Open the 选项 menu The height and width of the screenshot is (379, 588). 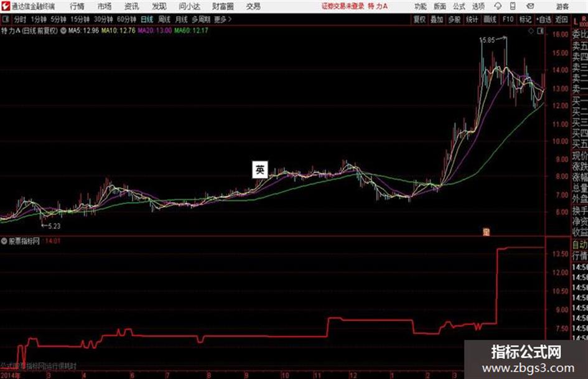[x=478, y=6]
